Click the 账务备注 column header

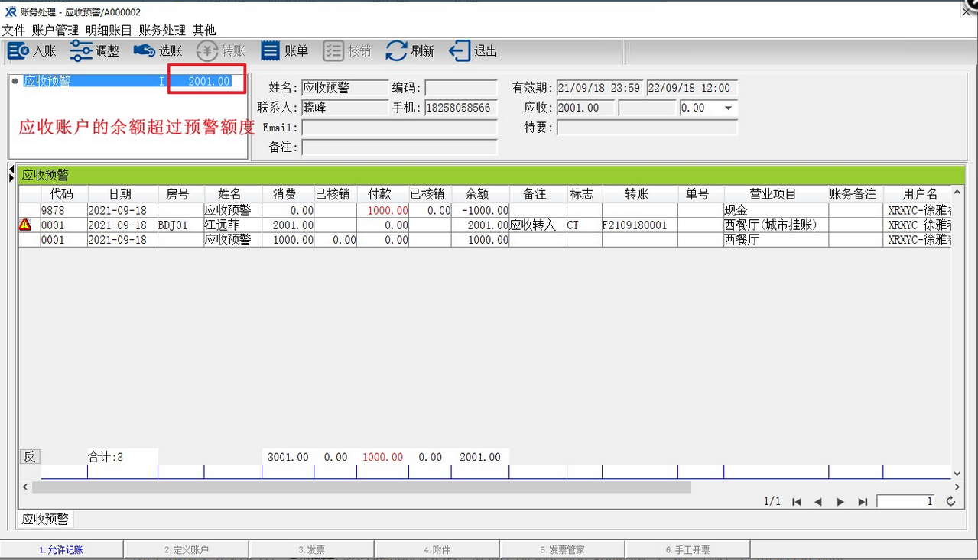click(x=856, y=194)
